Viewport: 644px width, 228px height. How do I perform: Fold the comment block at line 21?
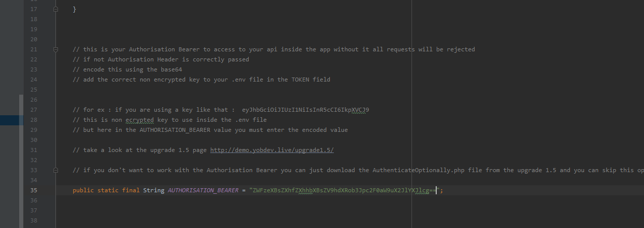tap(55, 49)
